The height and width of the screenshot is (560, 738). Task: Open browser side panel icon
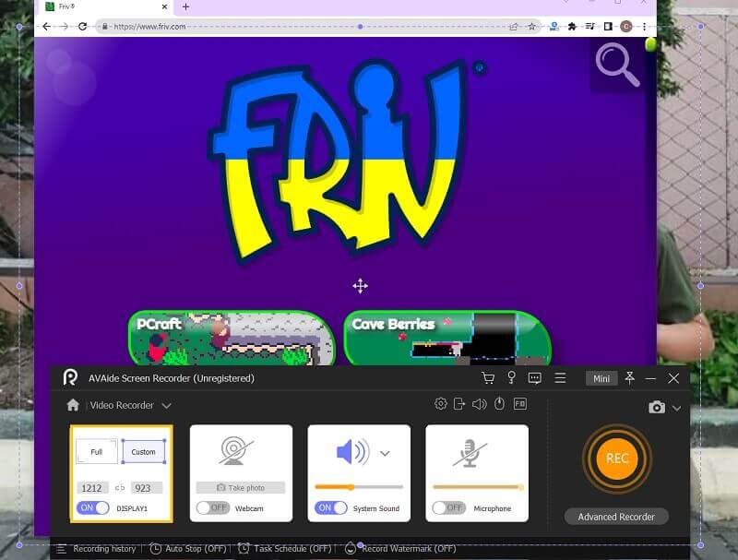pyautogui.click(x=608, y=27)
